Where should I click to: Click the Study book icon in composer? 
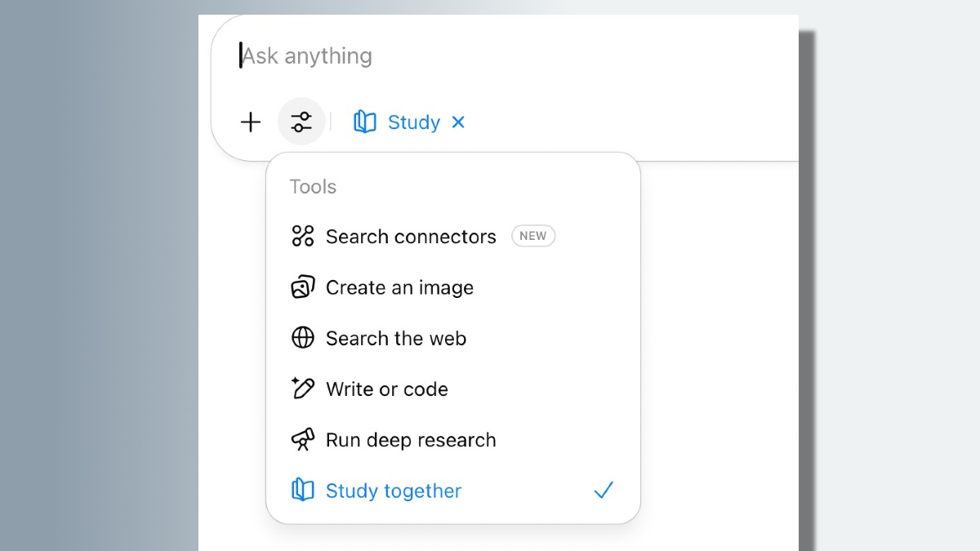coord(364,122)
